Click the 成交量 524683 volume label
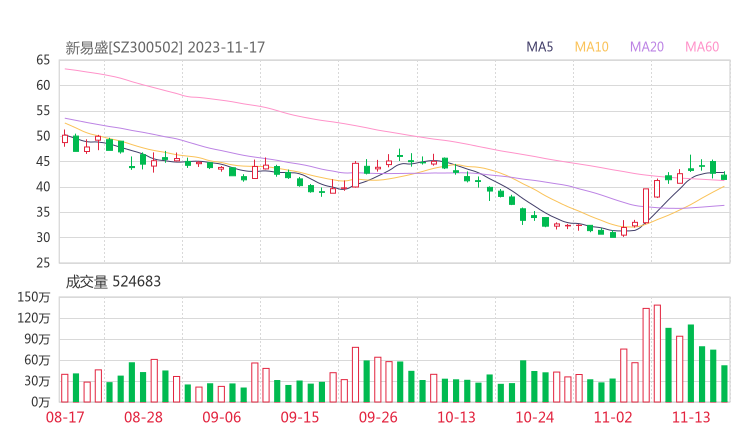The width and height of the screenshot is (740, 440). pos(113,282)
